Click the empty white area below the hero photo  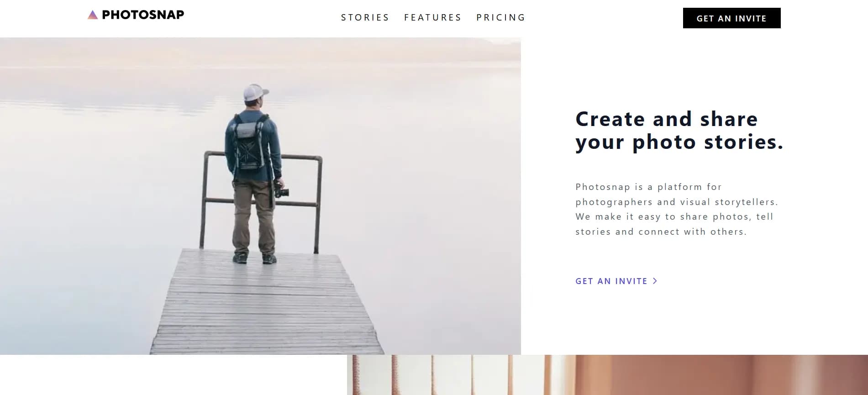click(x=174, y=375)
